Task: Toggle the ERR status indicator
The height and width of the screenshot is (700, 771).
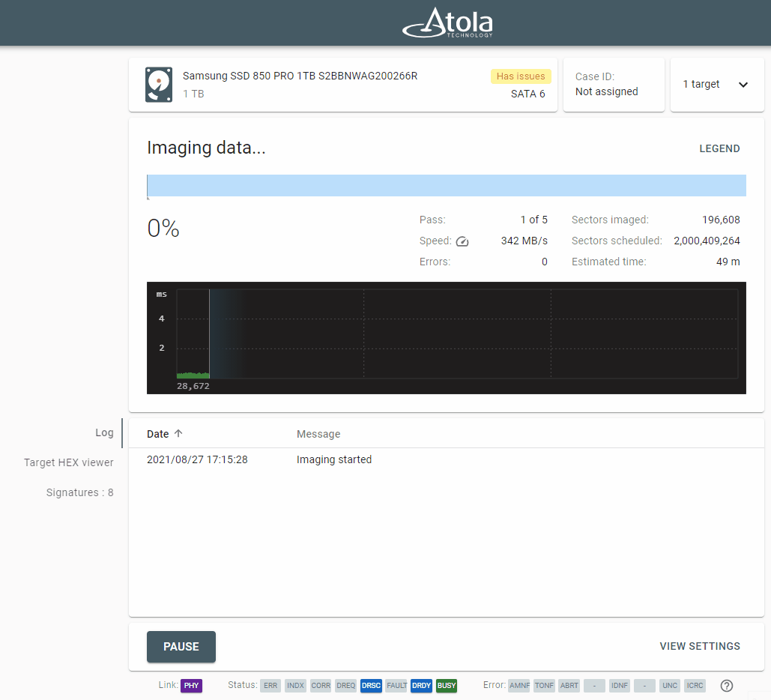Action: (270, 685)
